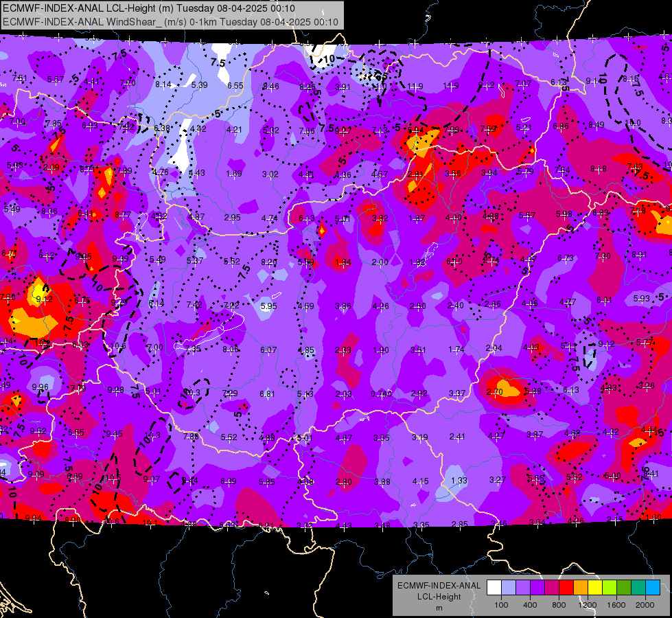The height and width of the screenshot is (618, 672).
Task: Click the grid value 1.87
Action: [417, 218]
